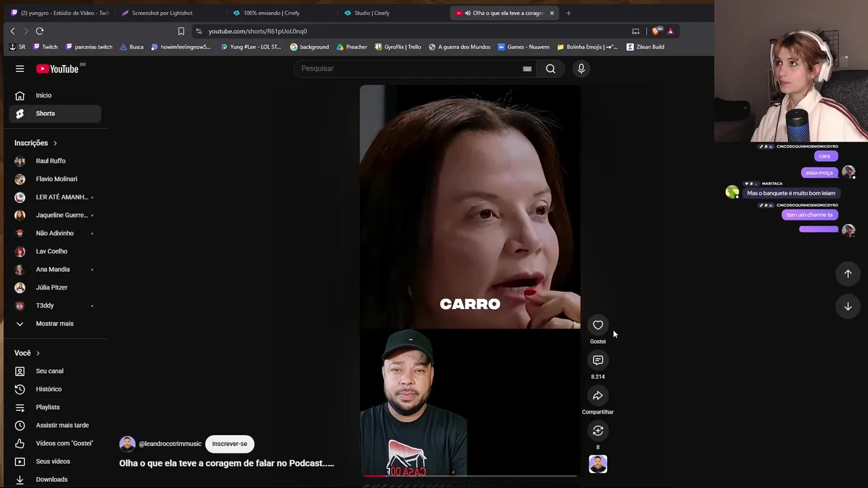
Task: Pause the playing Short video
Action: [x=469, y=280]
